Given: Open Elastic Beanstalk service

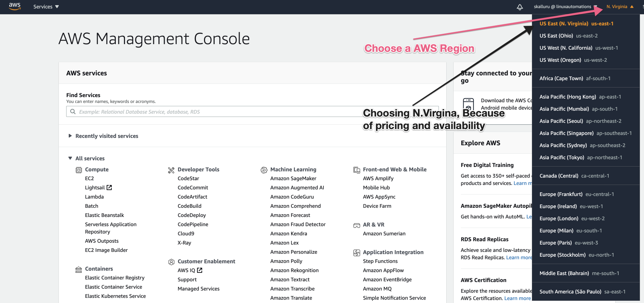Looking at the screenshot, I should (x=104, y=215).
